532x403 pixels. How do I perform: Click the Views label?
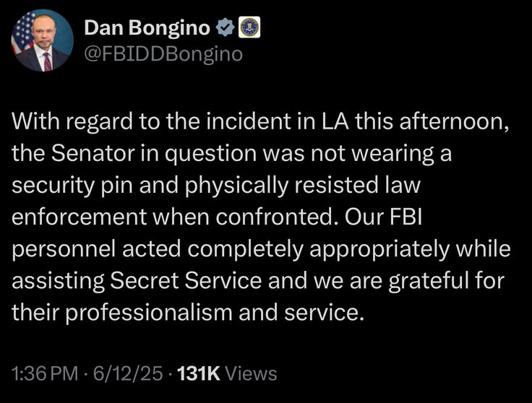coord(251,373)
